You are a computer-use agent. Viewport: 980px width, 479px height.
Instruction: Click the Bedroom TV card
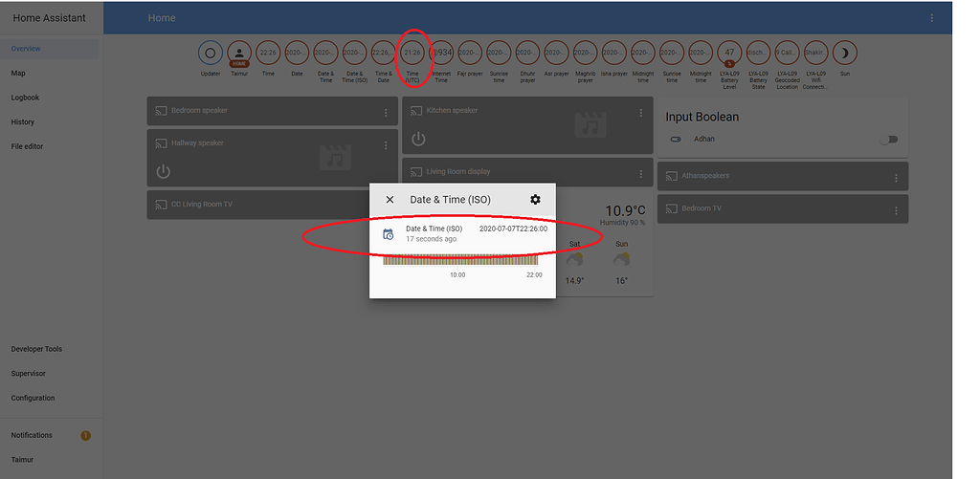tap(783, 208)
